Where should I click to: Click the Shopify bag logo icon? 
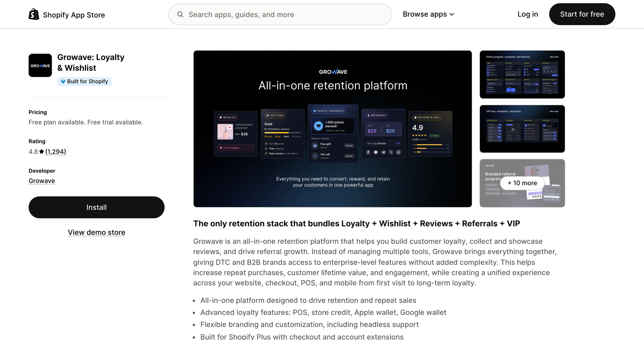[x=34, y=14]
